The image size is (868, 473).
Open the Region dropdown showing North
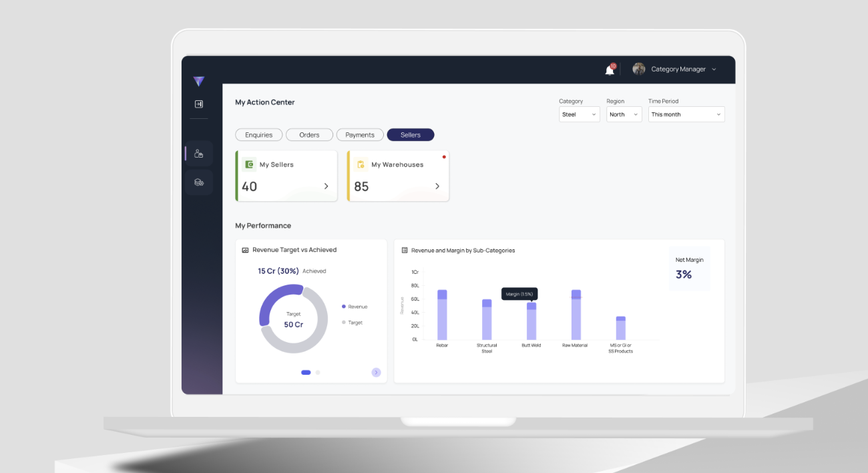(x=624, y=114)
